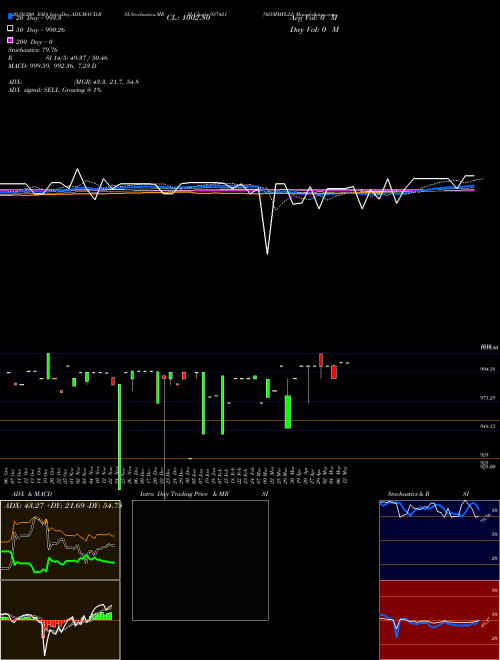Click the last red candlestick on the right

334,372
